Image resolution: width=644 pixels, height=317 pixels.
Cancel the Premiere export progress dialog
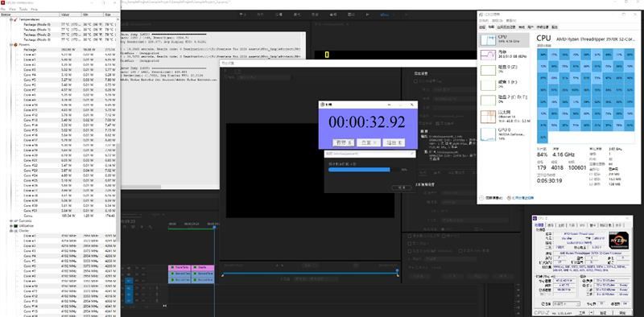pos(401,187)
